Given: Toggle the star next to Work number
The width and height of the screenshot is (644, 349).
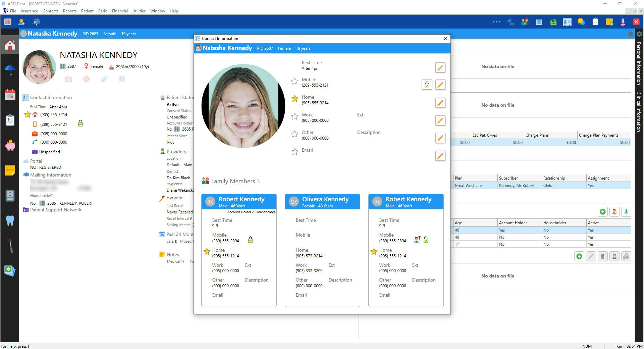Looking at the screenshot, I should pos(294,116).
